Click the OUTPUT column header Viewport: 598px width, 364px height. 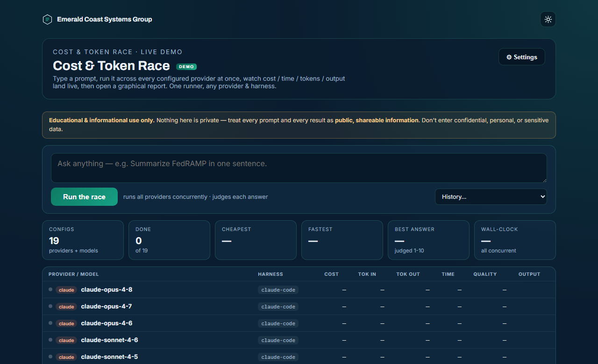529,274
